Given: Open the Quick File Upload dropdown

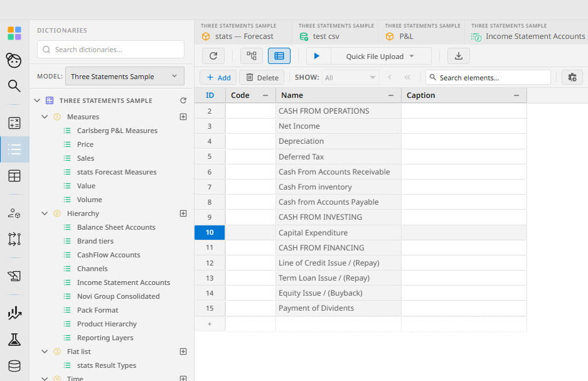Looking at the screenshot, I should [x=381, y=56].
